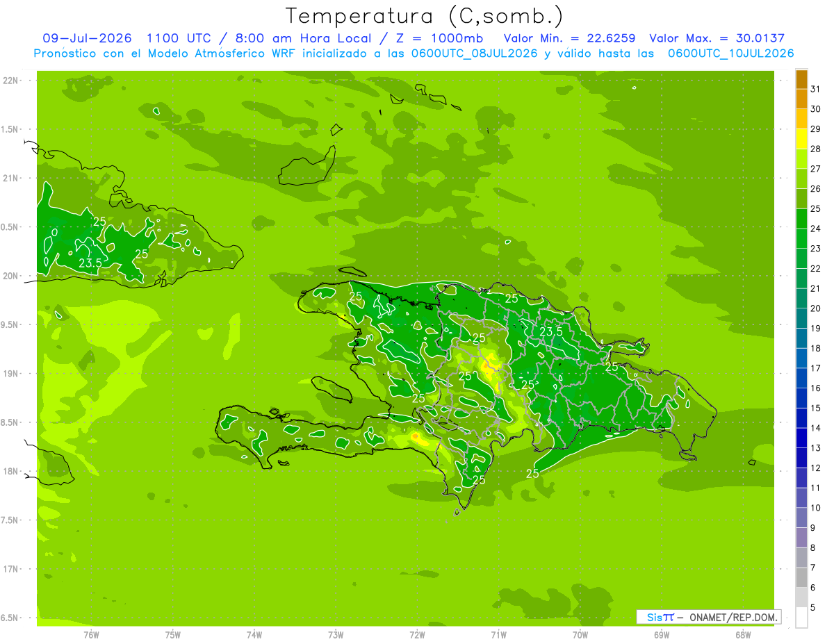Select the '0600UTC_10JUL2026' valid-until timestamp
Screen dimensions: 834x644
(x=731, y=53)
